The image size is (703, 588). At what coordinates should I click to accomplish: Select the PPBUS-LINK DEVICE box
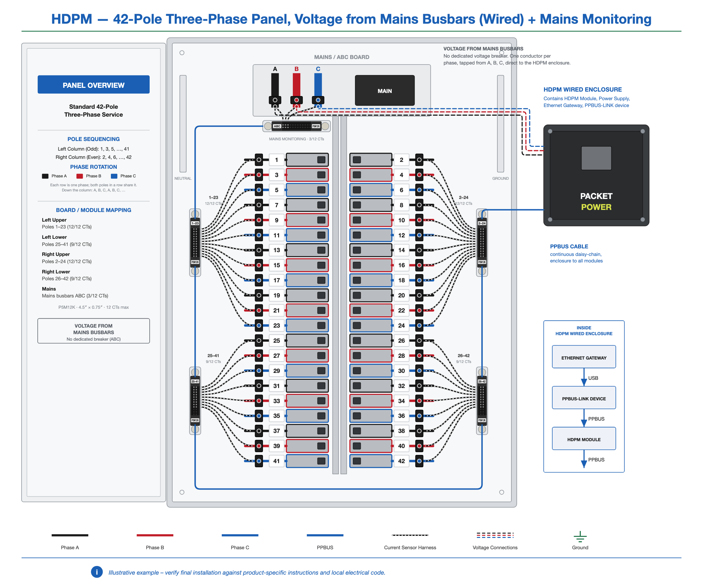[x=584, y=398]
